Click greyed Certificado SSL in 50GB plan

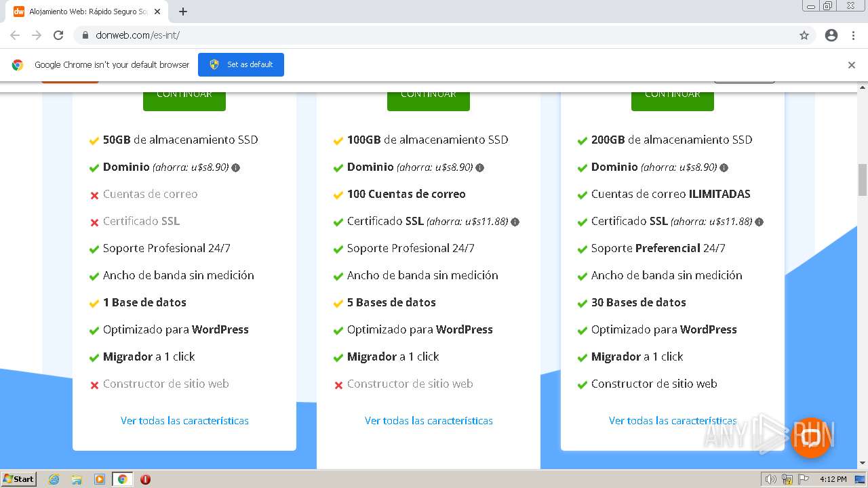[141, 221]
